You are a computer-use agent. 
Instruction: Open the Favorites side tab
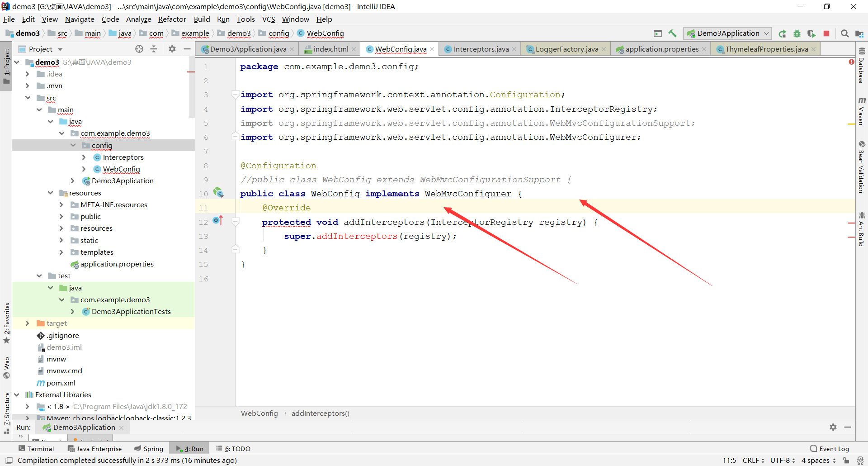7,323
